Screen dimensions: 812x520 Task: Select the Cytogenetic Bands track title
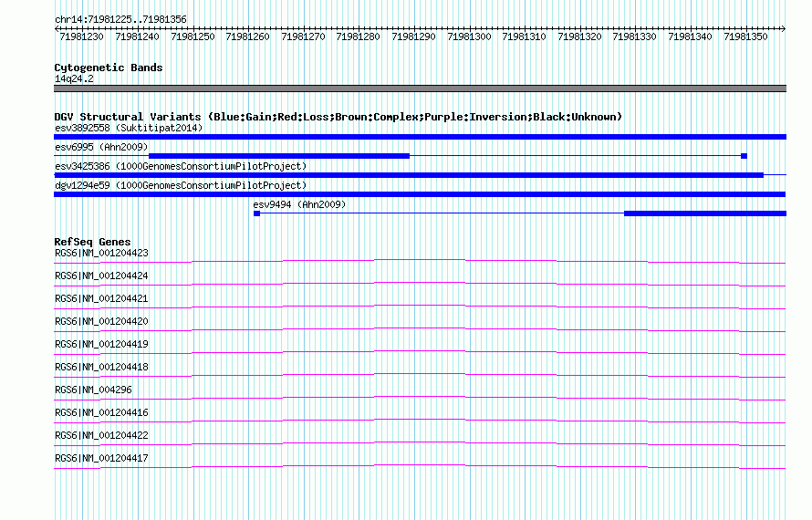click(x=109, y=68)
